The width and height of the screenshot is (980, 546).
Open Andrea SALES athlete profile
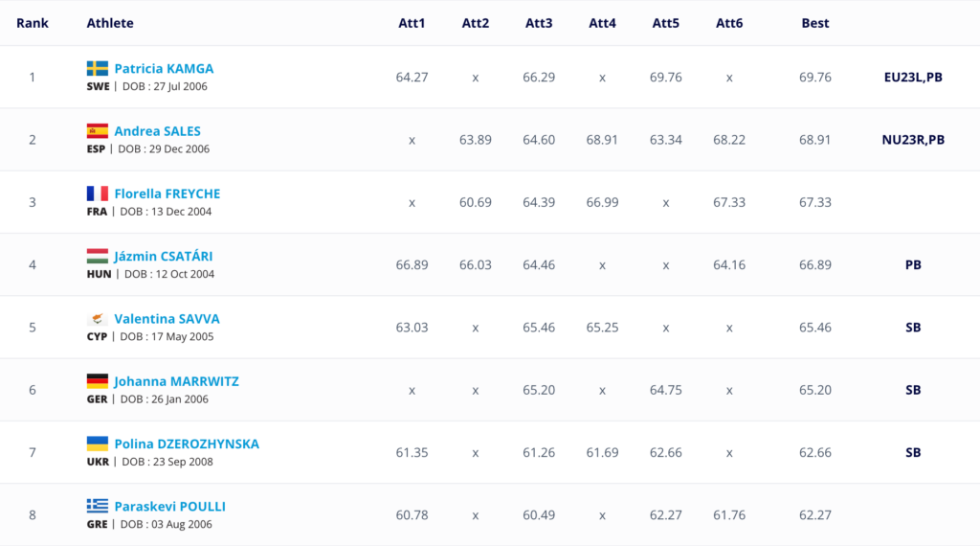(x=157, y=131)
